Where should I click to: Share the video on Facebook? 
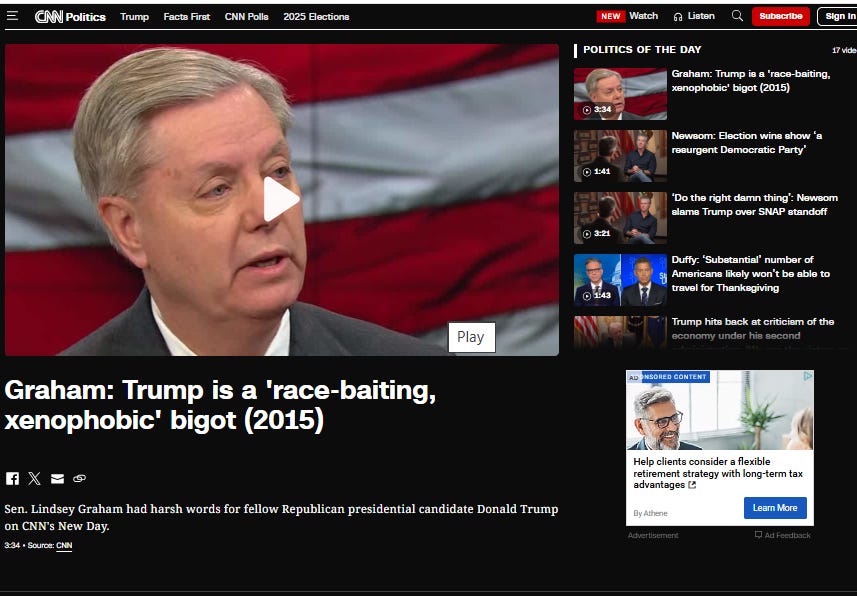coord(12,478)
